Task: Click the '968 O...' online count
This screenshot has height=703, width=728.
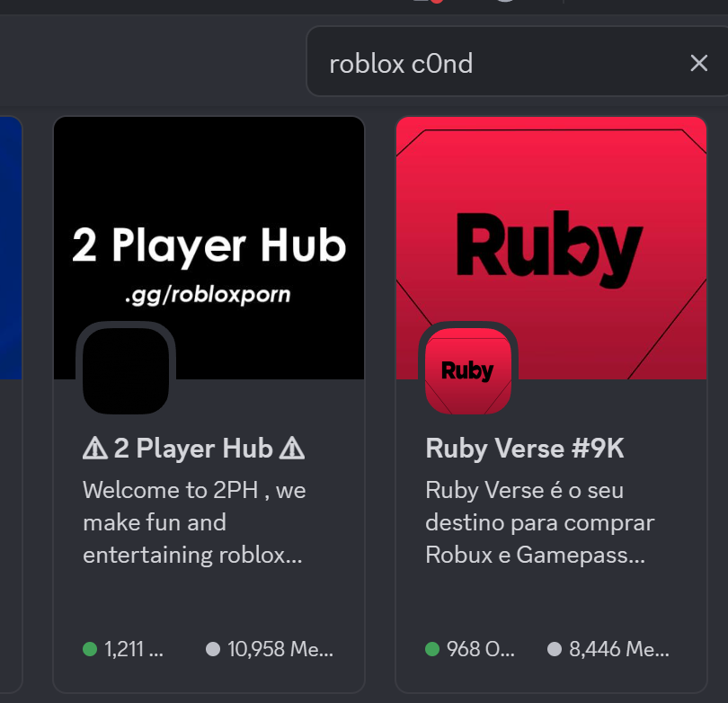Action: 481,649
